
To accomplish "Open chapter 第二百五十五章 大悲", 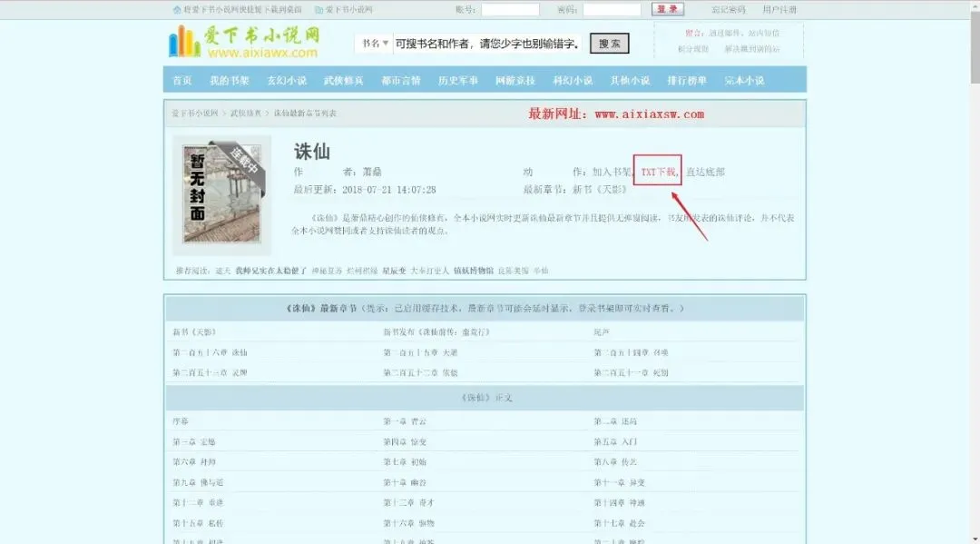I will point(421,352).
